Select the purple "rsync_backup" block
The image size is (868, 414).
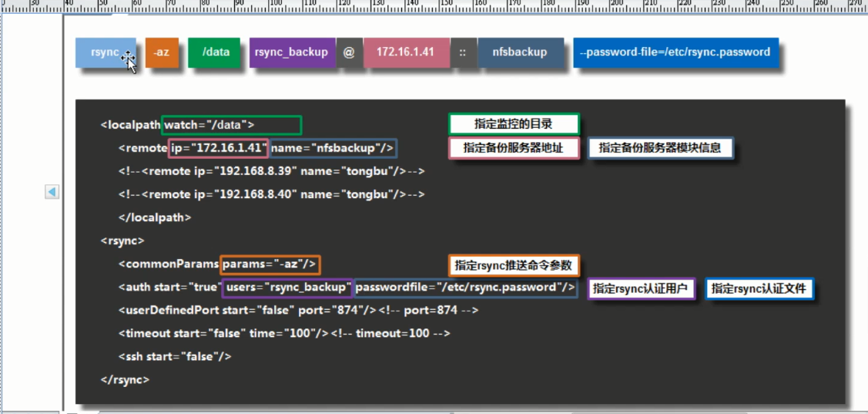293,52
